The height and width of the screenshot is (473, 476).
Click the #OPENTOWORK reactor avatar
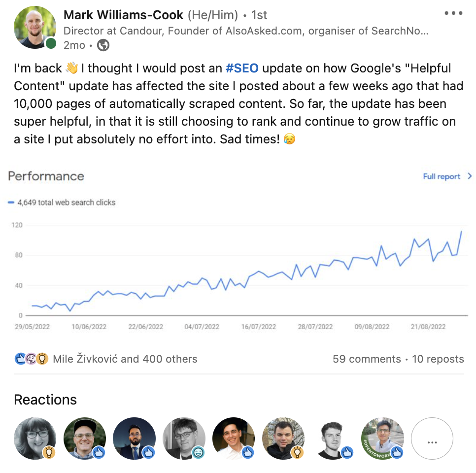click(x=382, y=439)
